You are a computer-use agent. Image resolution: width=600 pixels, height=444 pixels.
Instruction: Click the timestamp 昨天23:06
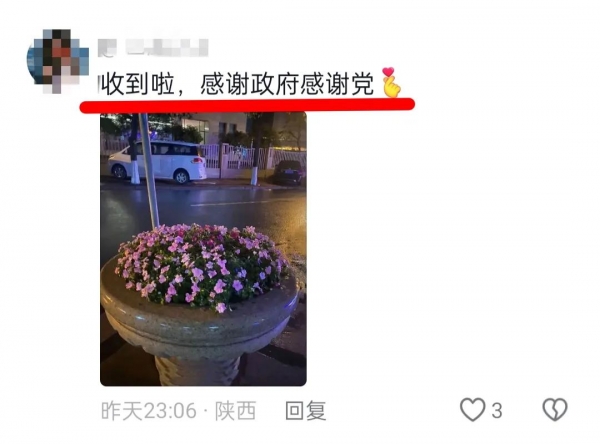pos(149,411)
